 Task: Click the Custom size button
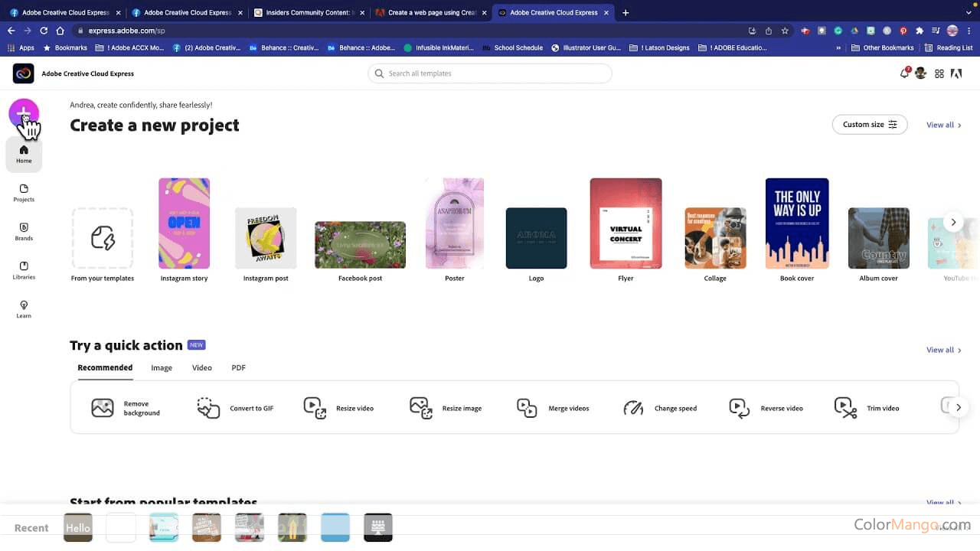pos(869,125)
